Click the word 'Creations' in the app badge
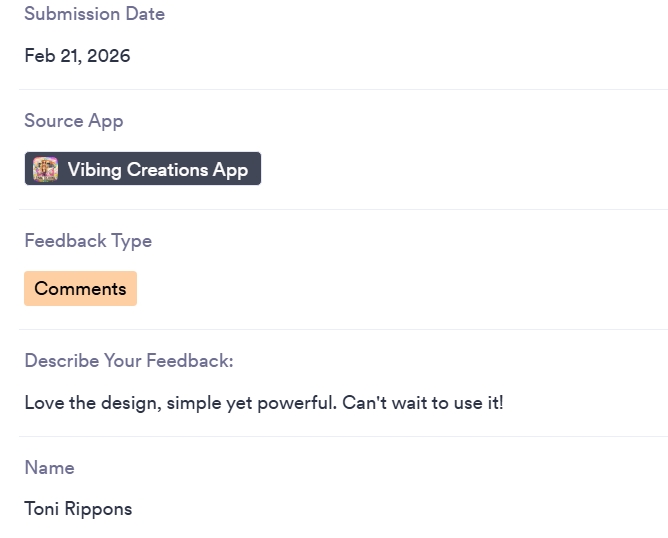Viewport: 668px width, 538px height. pyautogui.click(x=167, y=169)
